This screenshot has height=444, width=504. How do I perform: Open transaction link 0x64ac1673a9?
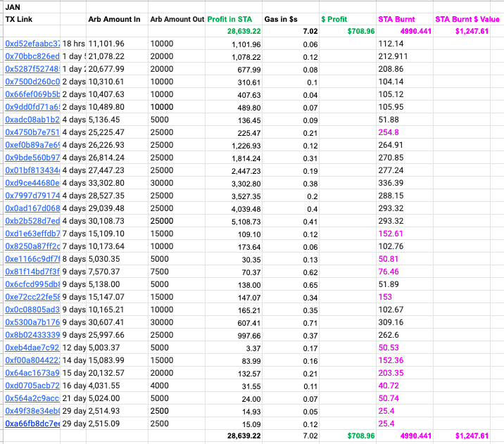coord(32,373)
